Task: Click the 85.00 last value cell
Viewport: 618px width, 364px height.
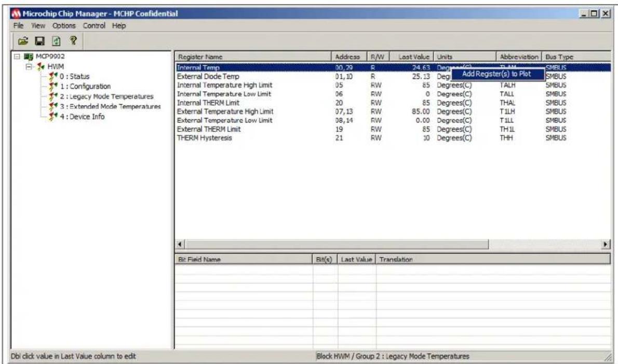Action: (421, 112)
